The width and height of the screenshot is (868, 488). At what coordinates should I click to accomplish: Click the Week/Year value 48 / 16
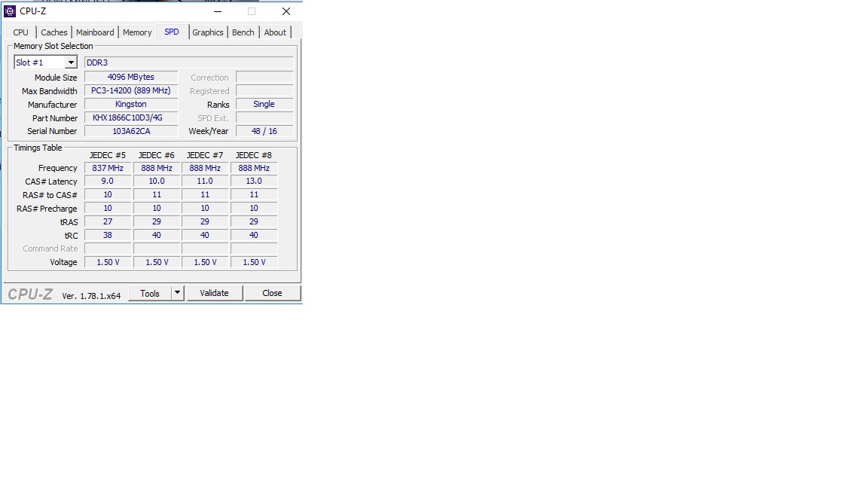click(x=264, y=131)
